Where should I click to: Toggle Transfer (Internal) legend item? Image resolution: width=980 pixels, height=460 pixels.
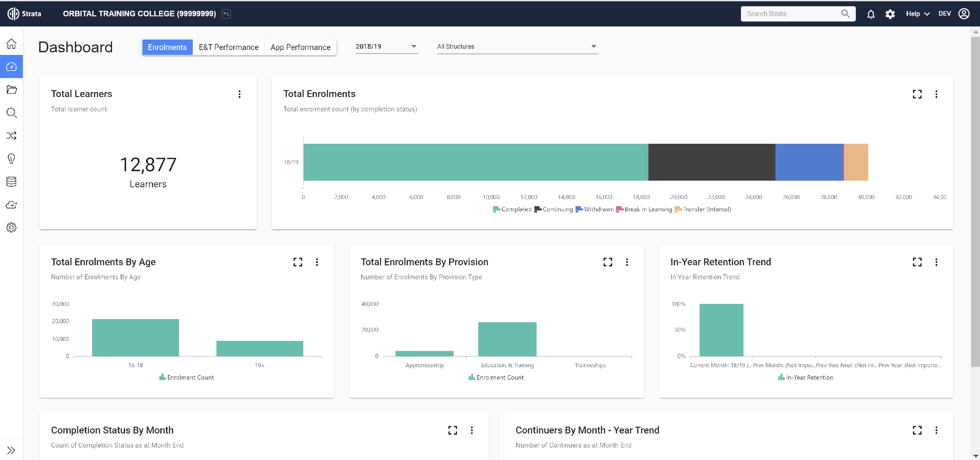click(x=703, y=209)
